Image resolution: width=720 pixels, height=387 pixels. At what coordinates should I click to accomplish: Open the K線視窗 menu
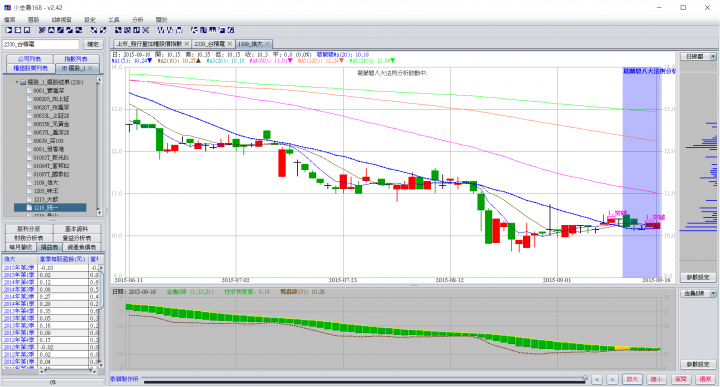pos(62,20)
